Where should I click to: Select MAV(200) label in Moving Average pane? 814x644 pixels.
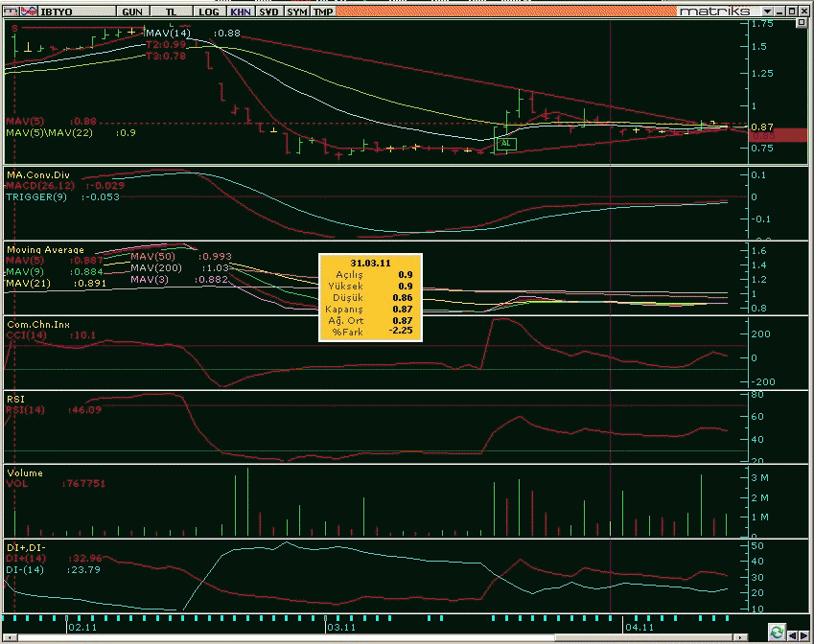(x=156, y=267)
